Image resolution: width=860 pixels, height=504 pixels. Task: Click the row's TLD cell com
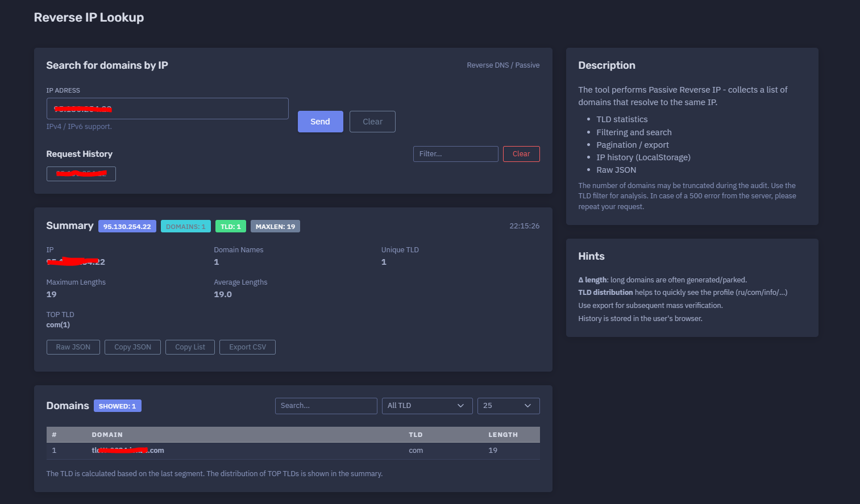tap(416, 451)
